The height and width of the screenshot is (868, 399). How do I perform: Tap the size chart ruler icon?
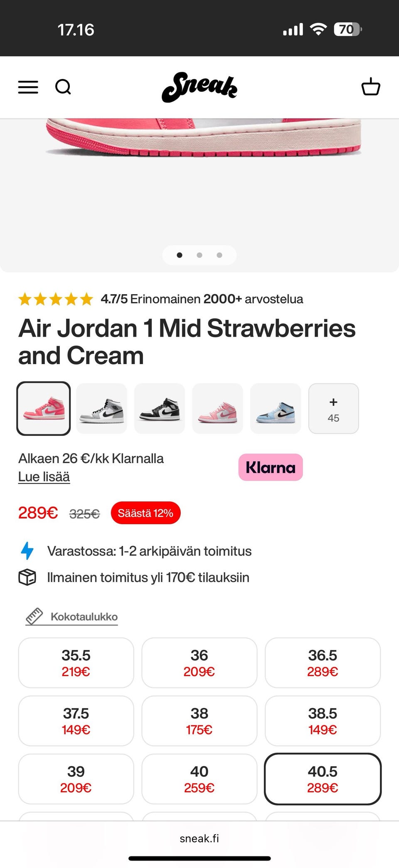[x=34, y=616]
